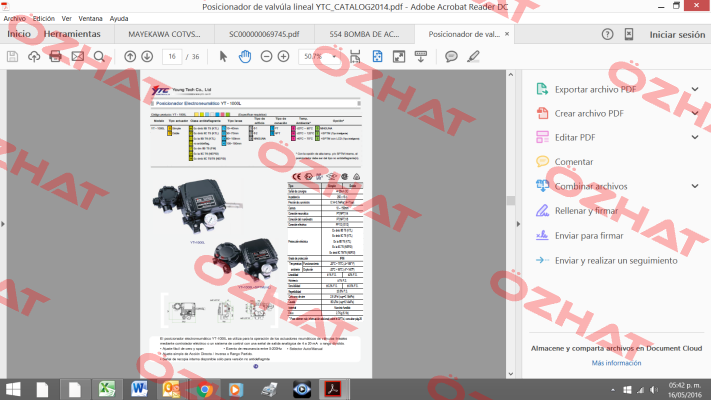Switch to the Herramientas tab

point(72,34)
